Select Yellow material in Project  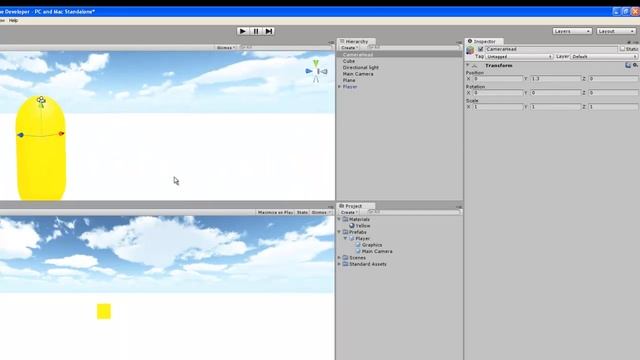point(362,226)
